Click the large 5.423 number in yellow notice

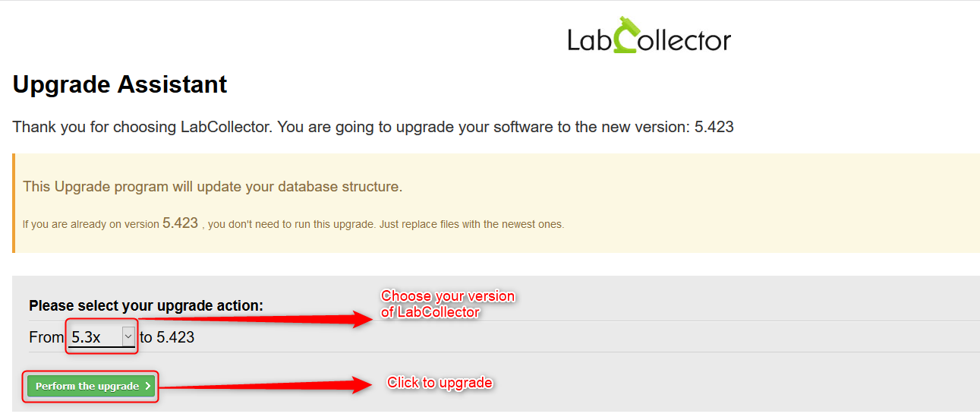coord(180,223)
